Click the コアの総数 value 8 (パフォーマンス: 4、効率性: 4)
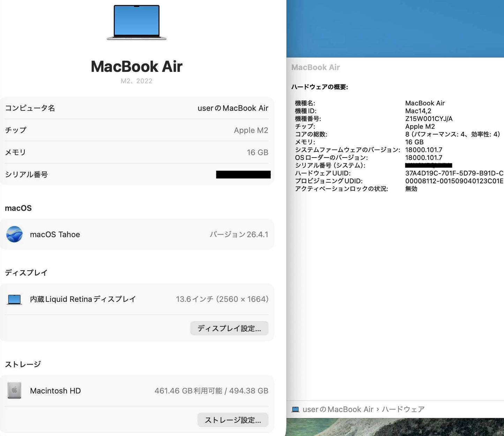504x436 pixels. [453, 134]
